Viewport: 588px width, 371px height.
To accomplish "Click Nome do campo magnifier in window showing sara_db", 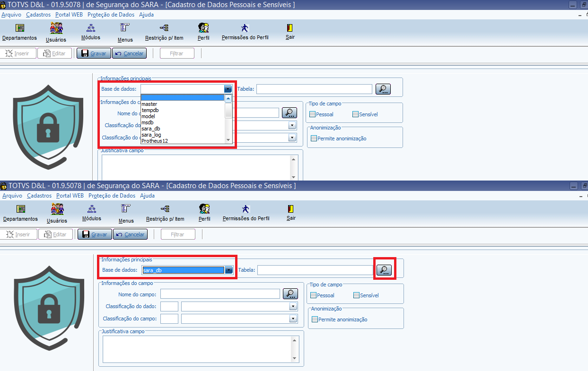I will tap(290, 293).
